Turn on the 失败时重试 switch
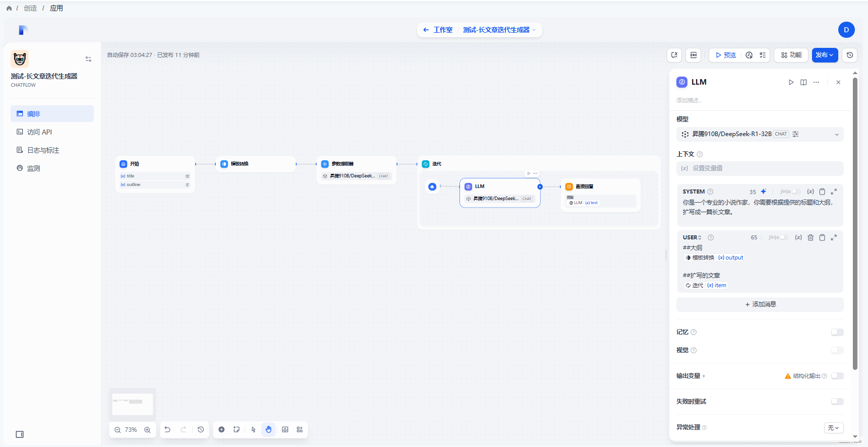The image size is (868, 447). (x=837, y=402)
